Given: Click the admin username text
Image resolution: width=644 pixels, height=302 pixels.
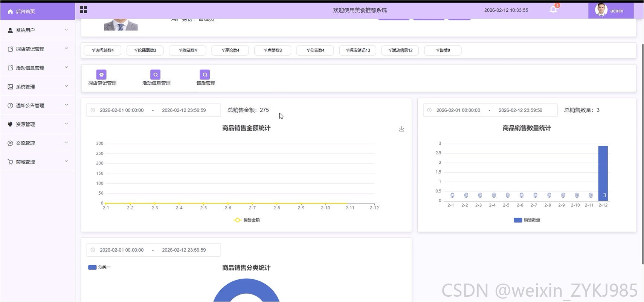Looking at the screenshot, I should tap(617, 11).
